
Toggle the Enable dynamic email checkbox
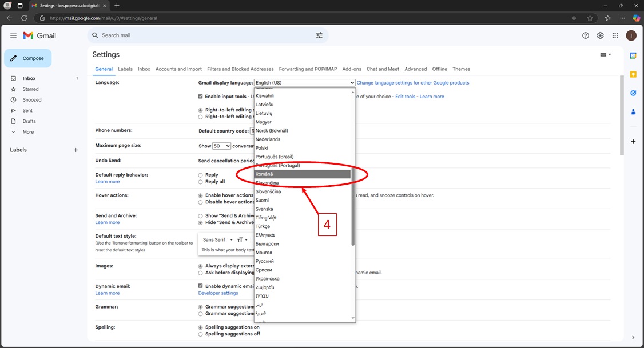(x=201, y=286)
